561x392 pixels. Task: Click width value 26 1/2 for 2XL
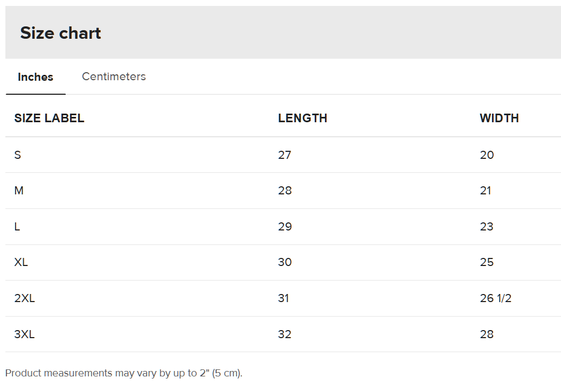pyautogui.click(x=495, y=298)
